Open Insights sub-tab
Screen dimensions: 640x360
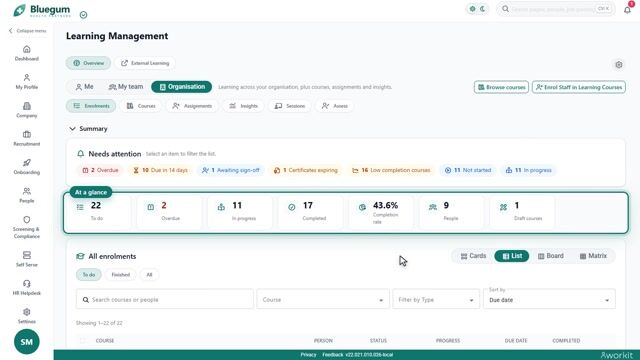click(x=243, y=106)
